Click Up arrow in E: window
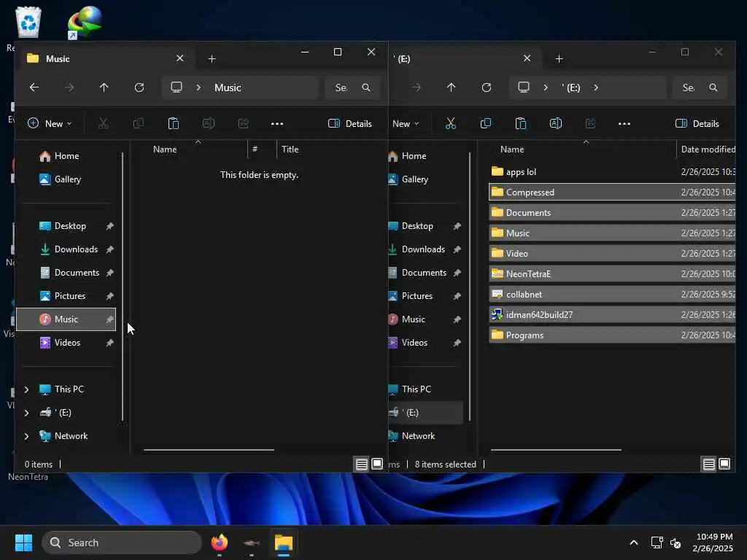The width and height of the screenshot is (747, 560). tap(451, 87)
